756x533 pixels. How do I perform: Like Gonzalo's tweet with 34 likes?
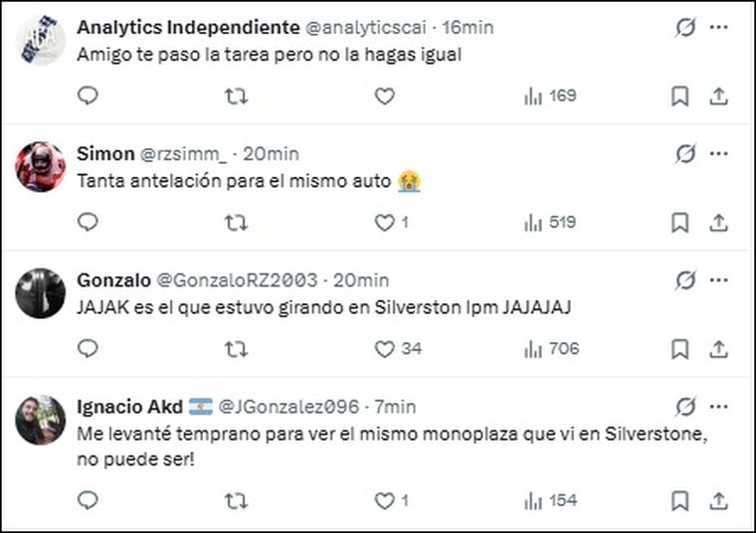(x=385, y=349)
